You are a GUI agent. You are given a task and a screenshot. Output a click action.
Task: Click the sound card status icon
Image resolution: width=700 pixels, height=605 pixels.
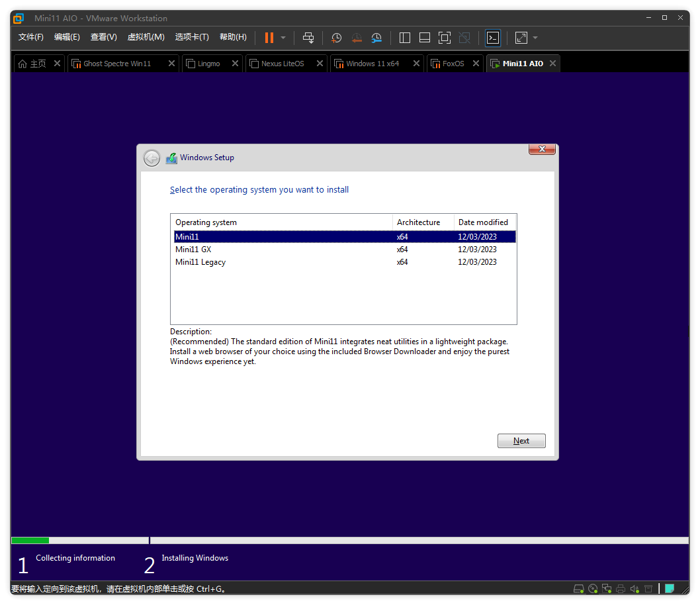pyautogui.click(x=634, y=588)
